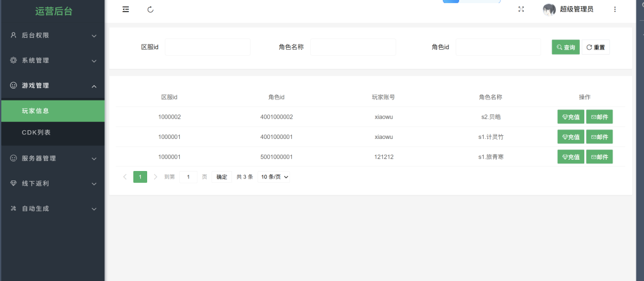Click the 后台权限 user icon in sidebar

tap(13, 35)
